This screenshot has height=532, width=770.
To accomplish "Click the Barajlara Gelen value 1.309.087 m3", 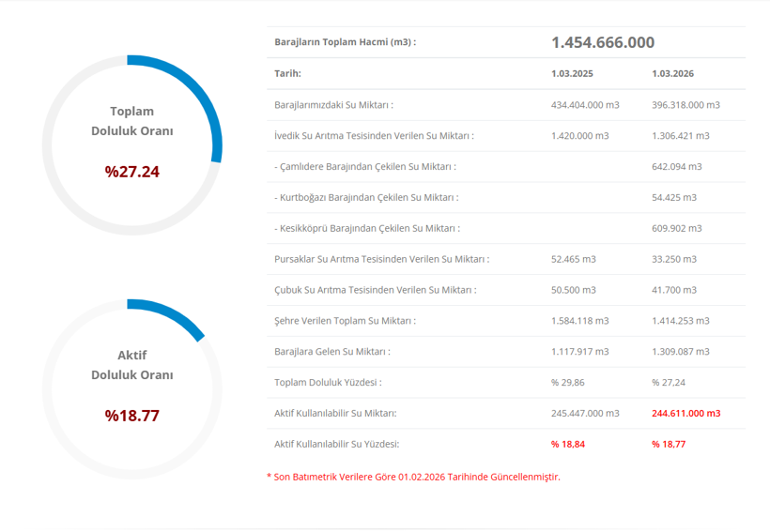I will click(680, 352).
